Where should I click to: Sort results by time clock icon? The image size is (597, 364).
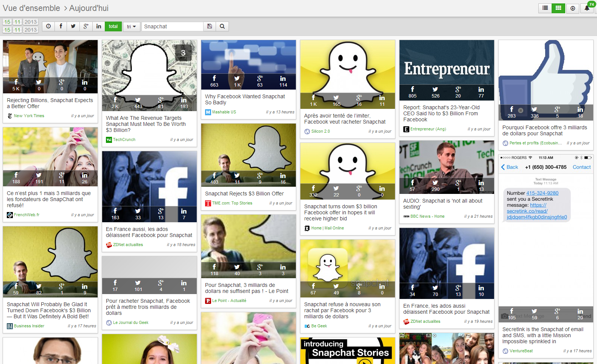(48, 26)
